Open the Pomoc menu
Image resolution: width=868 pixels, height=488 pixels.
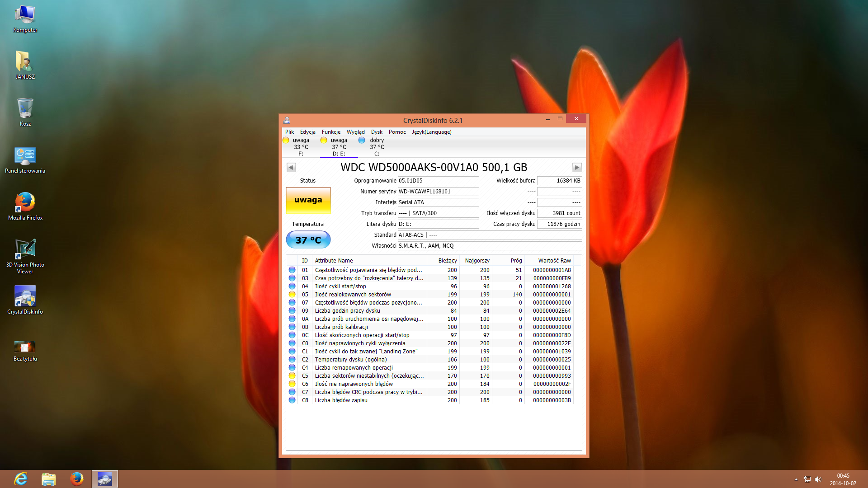[397, 132]
